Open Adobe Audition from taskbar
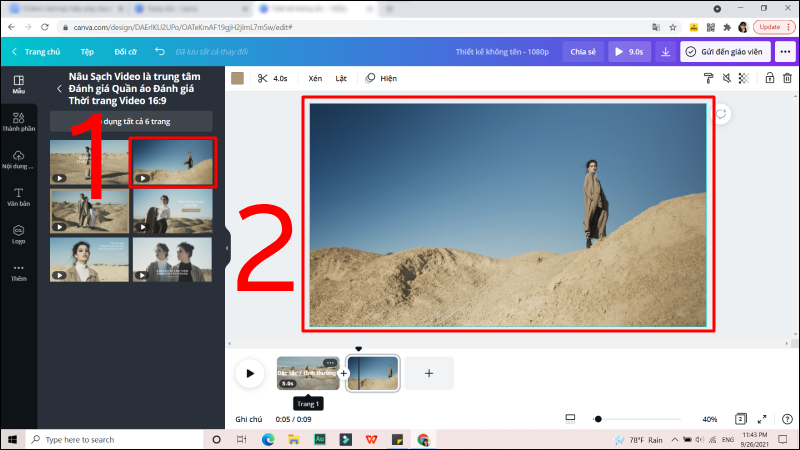This screenshot has height=450, width=800. (x=319, y=439)
